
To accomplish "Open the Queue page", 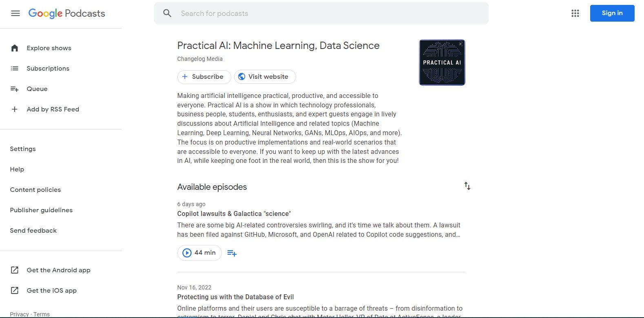I will [37, 89].
